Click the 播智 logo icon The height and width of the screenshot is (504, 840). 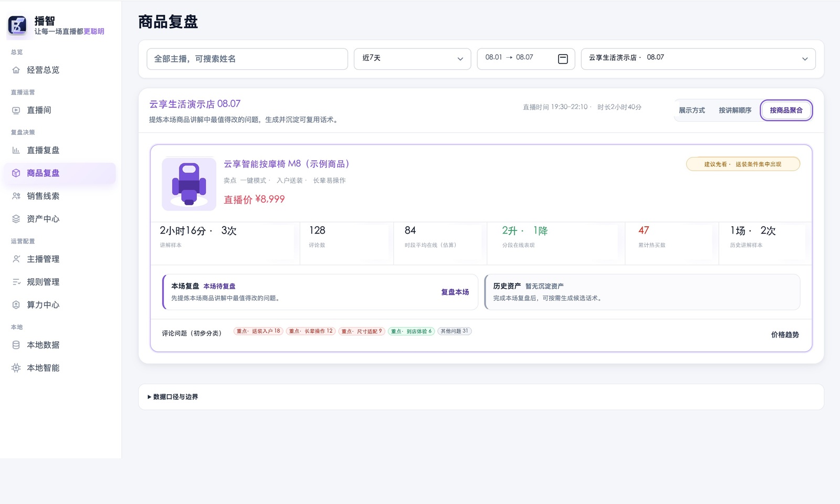click(x=17, y=25)
